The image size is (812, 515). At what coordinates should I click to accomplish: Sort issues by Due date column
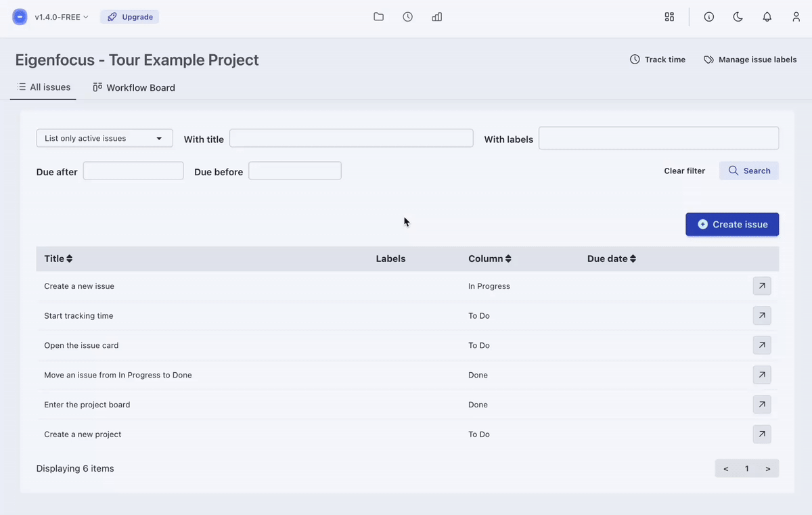(612, 259)
